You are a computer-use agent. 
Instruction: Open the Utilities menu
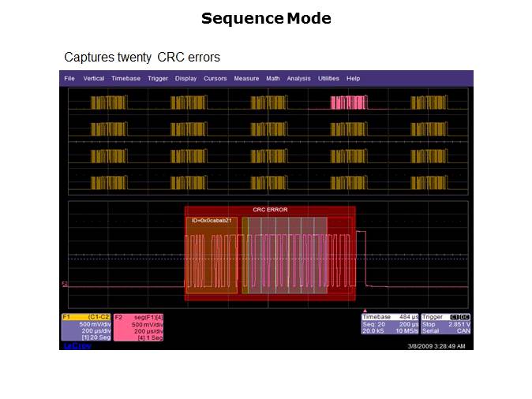tap(328, 79)
